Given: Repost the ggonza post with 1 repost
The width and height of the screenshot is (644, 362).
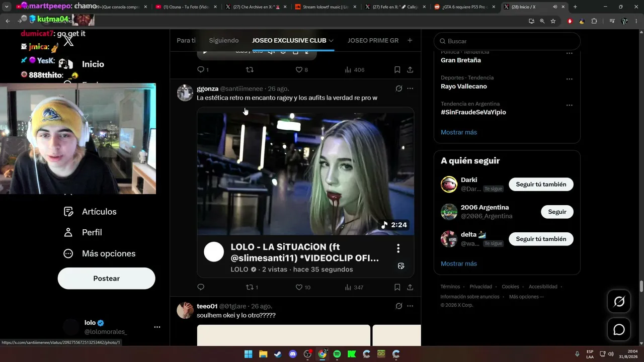Looking at the screenshot, I should [252, 287].
